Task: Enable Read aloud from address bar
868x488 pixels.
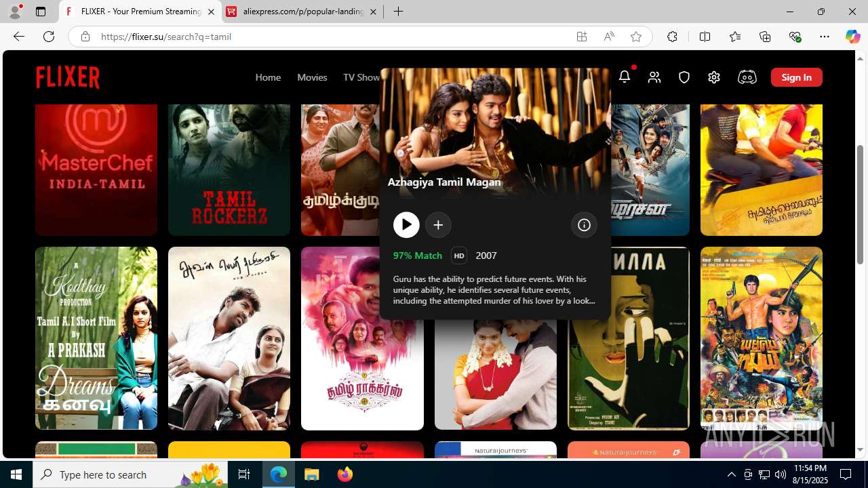Action: click(609, 37)
